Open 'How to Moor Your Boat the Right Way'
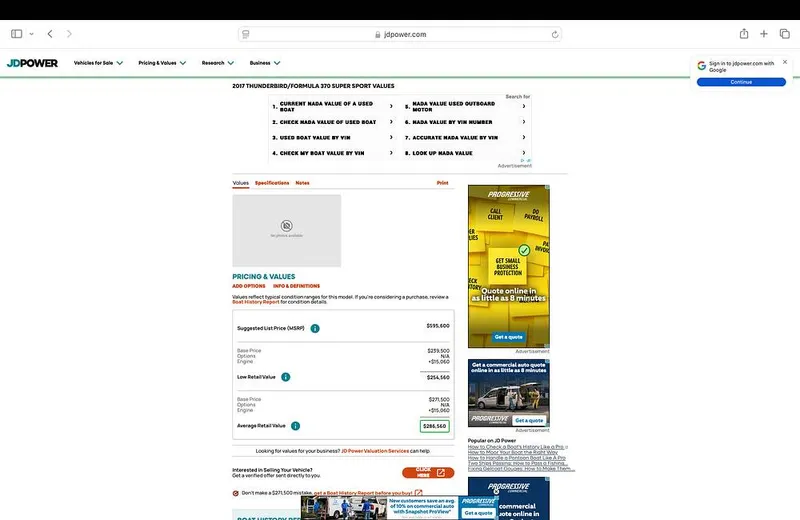 coord(513,452)
